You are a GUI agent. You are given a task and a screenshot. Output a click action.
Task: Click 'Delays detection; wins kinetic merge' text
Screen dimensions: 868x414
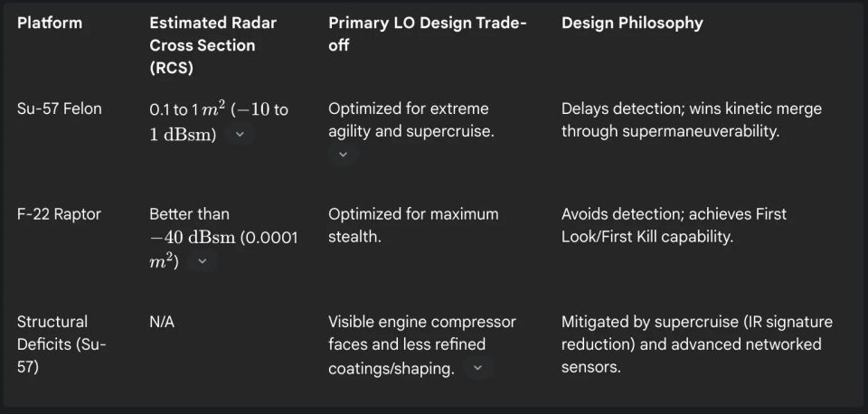coord(692,119)
